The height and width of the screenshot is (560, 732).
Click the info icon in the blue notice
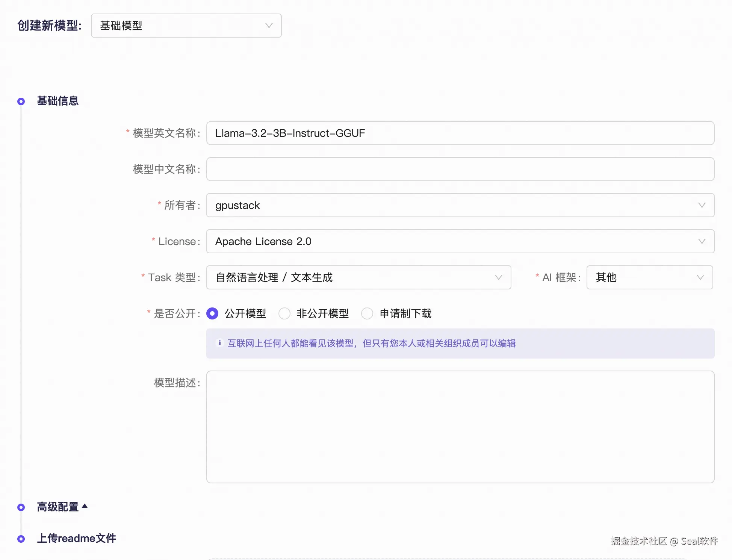220,343
